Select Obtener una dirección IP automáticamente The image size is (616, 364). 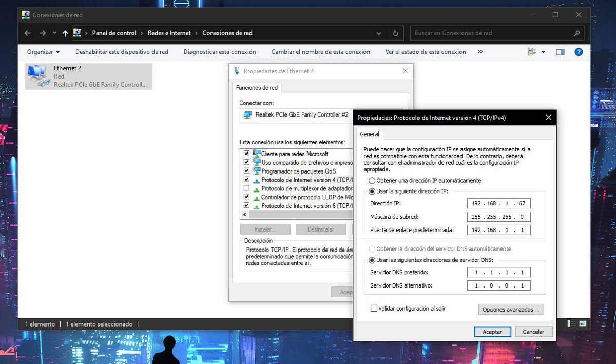(x=372, y=181)
